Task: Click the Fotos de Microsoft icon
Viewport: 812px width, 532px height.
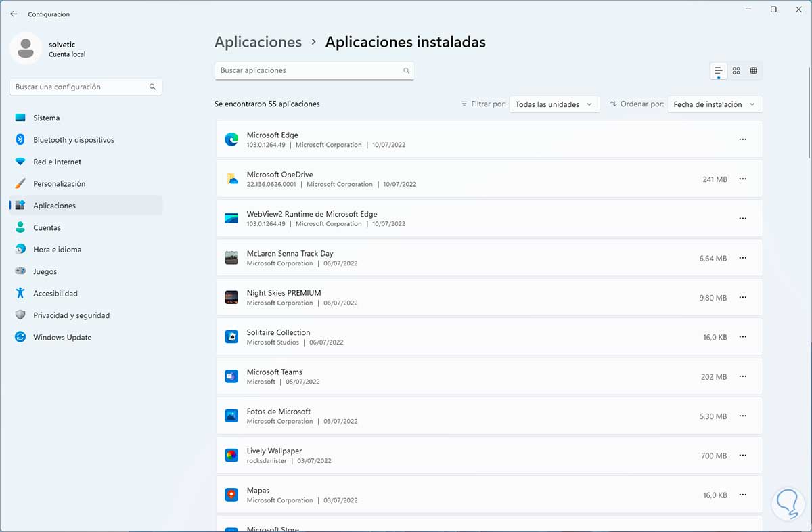Action: [x=231, y=416]
